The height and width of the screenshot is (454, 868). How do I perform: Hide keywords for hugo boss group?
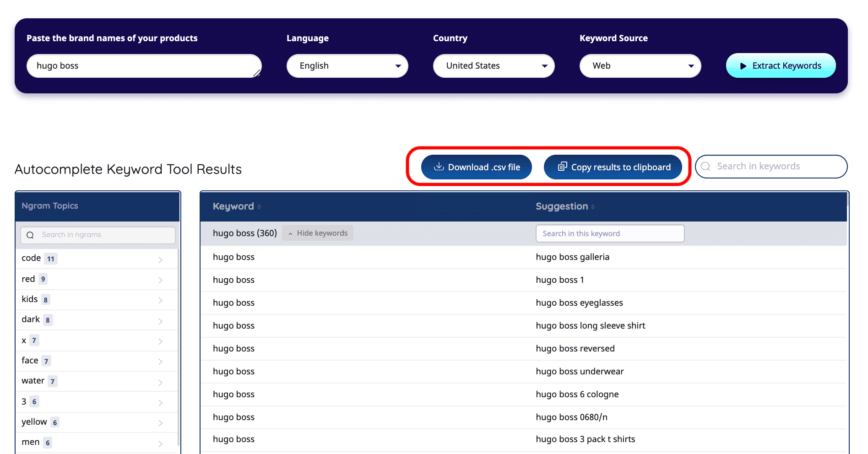pyautogui.click(x=318, y=233)
